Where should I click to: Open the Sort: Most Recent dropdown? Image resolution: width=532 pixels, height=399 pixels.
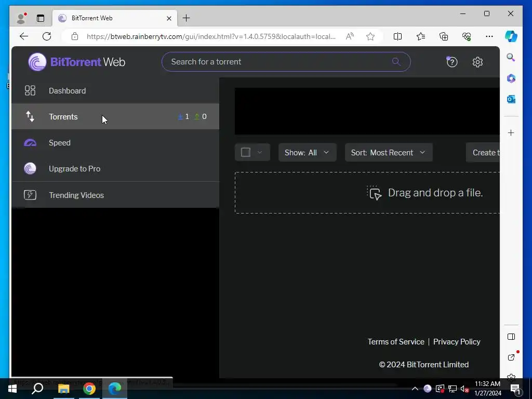(x=389, y=152)
